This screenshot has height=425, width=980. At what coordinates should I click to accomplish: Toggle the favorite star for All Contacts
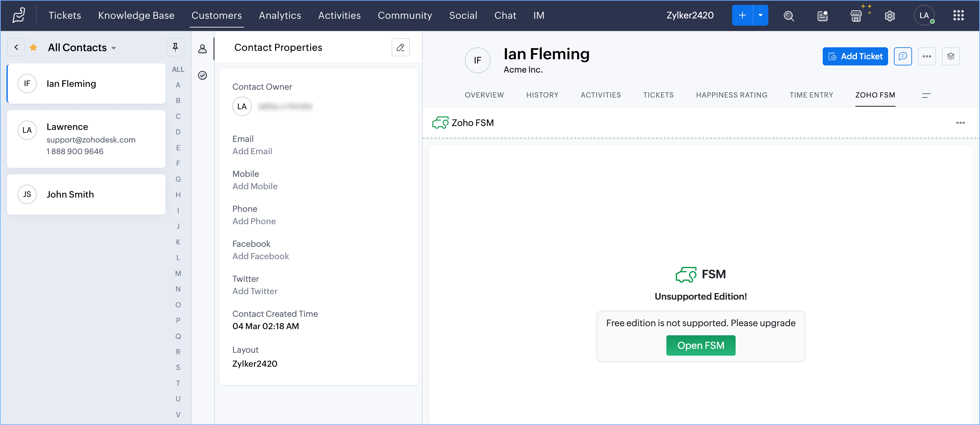(33, 47)
